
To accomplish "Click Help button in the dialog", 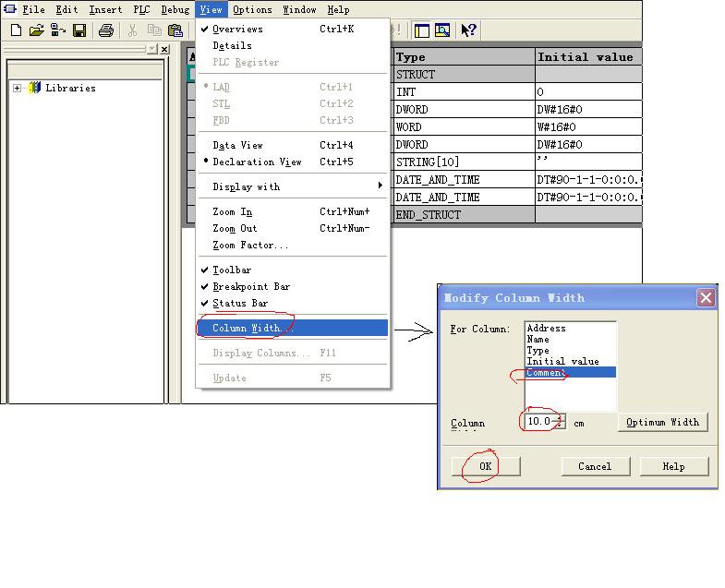I will point(673,466).
